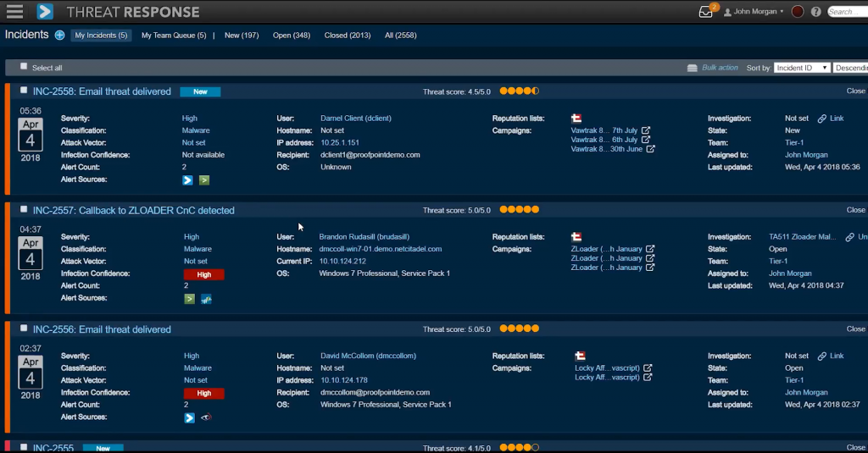Click the New status badge on INC-2558
868x453 pixels.
[x=200, y=91]
